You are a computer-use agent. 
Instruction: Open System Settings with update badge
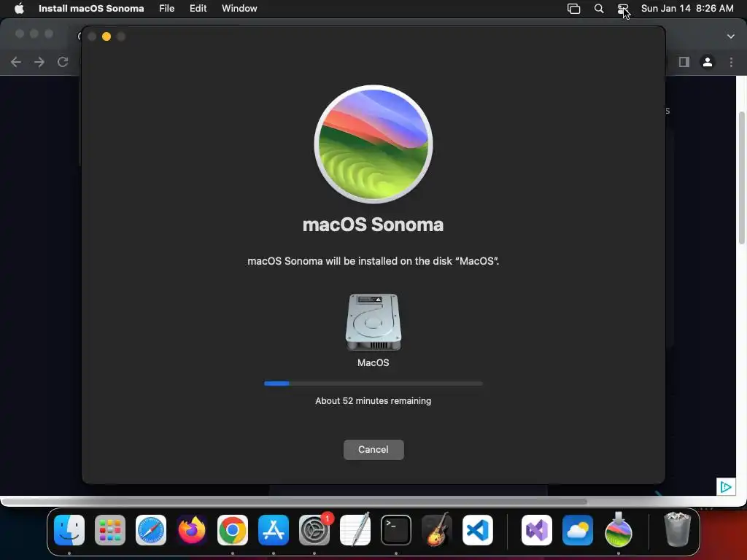tap(314, 530)
